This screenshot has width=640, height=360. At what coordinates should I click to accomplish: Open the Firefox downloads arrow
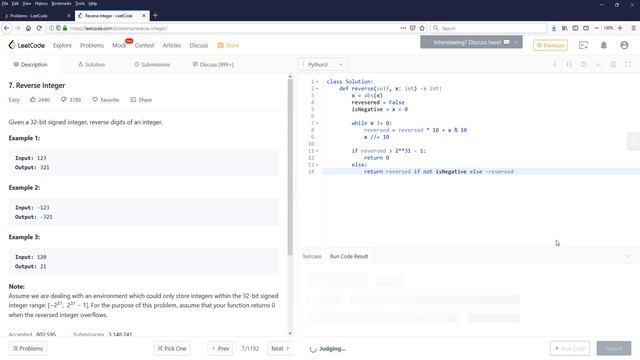pyautogui.click(x=554, y=28)
